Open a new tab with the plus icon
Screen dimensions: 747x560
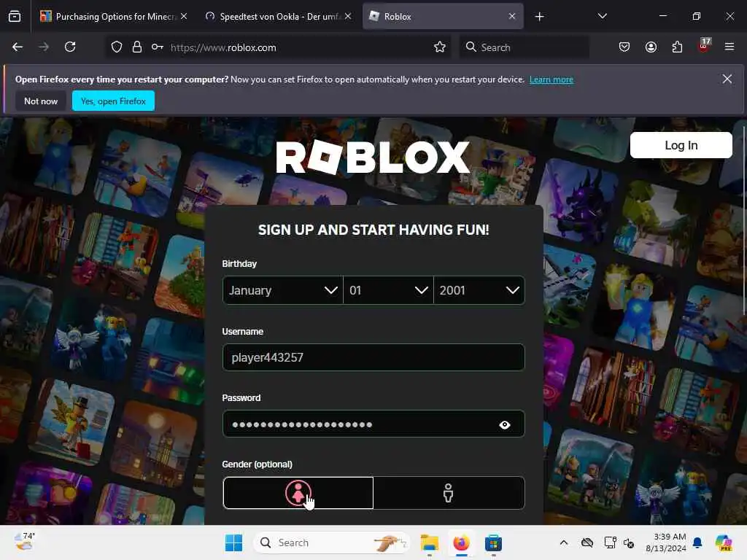pyautogui.click(x=539, y=17)
